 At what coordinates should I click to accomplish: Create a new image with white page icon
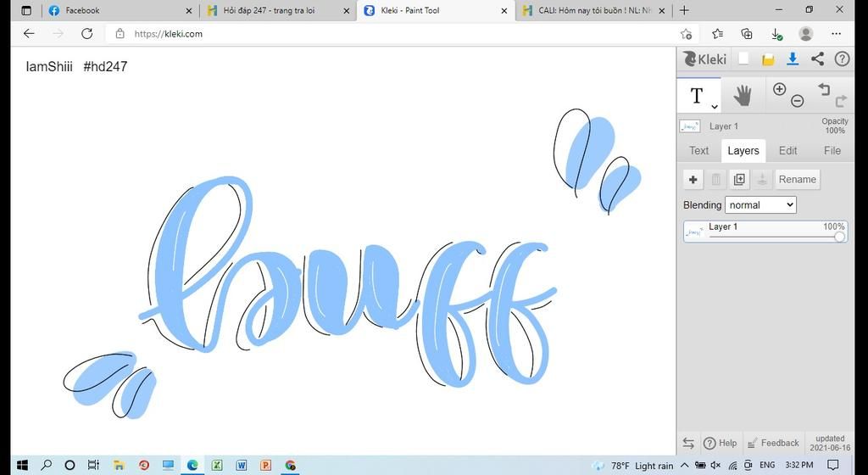[x=744, y=59]
